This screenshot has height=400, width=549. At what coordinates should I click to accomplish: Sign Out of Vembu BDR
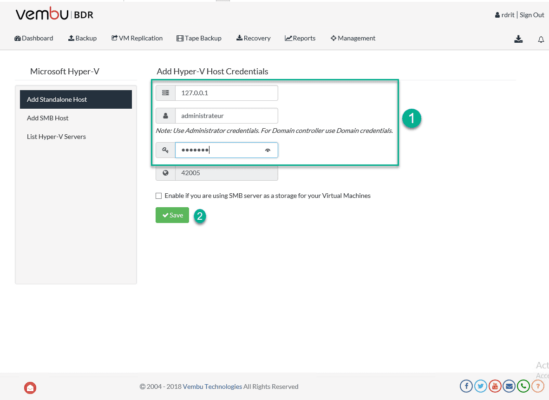tap(532, 15)
